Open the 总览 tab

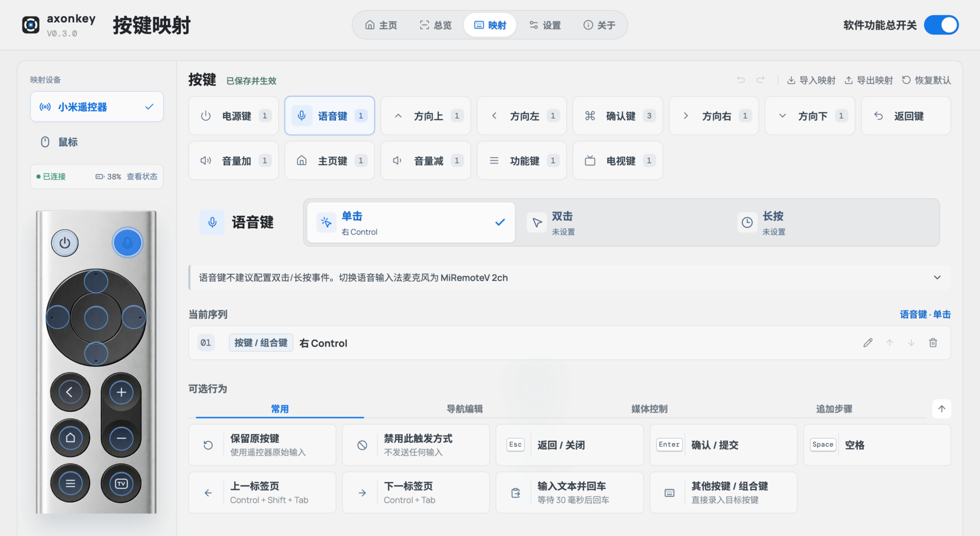pyautogui.click(x=436, y=25)
